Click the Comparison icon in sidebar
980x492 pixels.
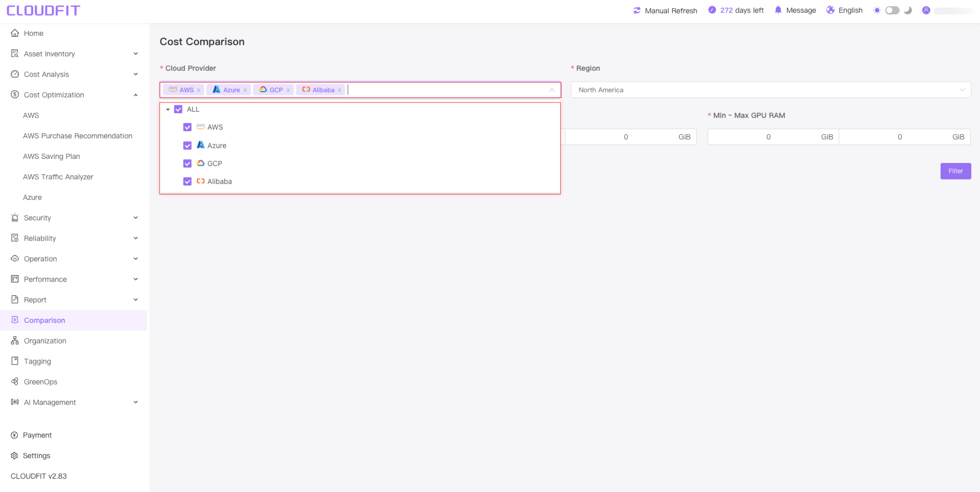pyautogui.click(x=15, y=320)
